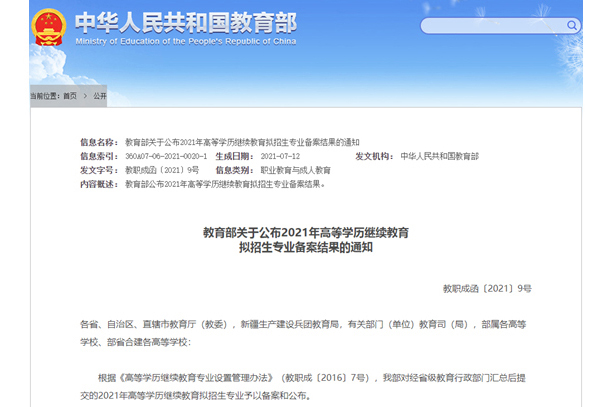The width and height of the screenshot is (612, 407).
Task: Click the Ministry of Education English subtitle
Action: click(x=186, y=41)
